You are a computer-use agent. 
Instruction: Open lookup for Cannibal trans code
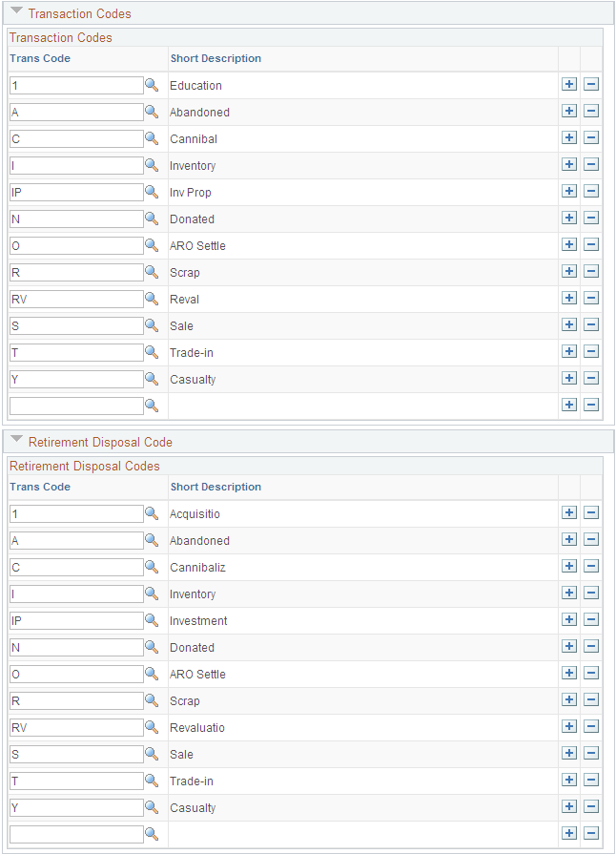[152, 137]
